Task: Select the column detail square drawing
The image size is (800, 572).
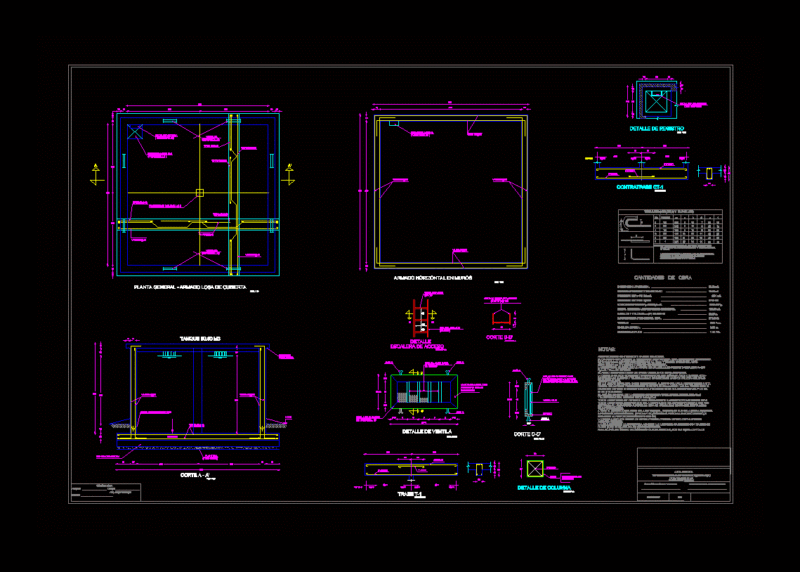Action: click(535, 468)
